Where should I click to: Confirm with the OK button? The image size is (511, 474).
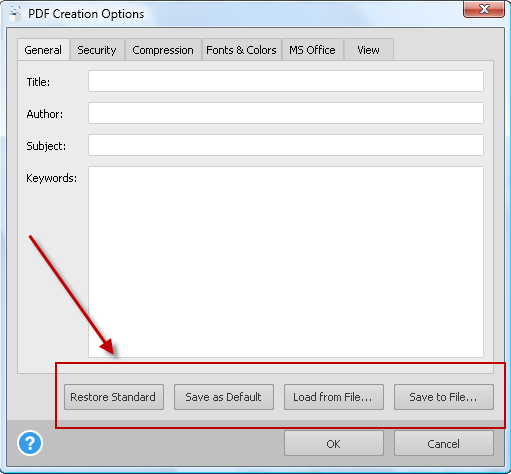334,443
